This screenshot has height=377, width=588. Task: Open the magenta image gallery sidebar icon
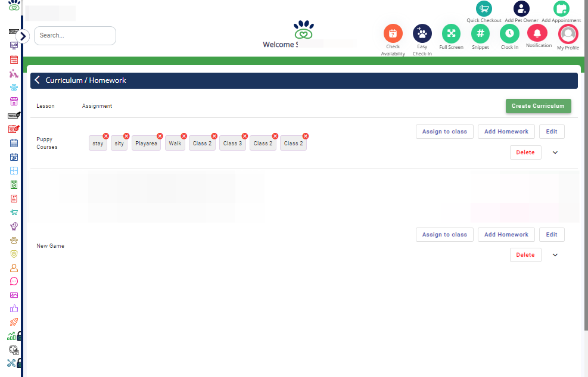[14, 295]
